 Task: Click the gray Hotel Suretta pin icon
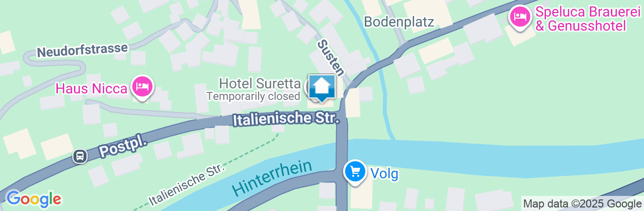[x=310, y=87]
